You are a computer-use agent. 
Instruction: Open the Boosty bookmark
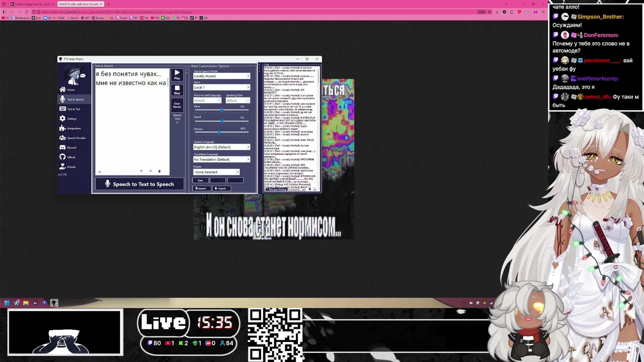coord(98,18)
